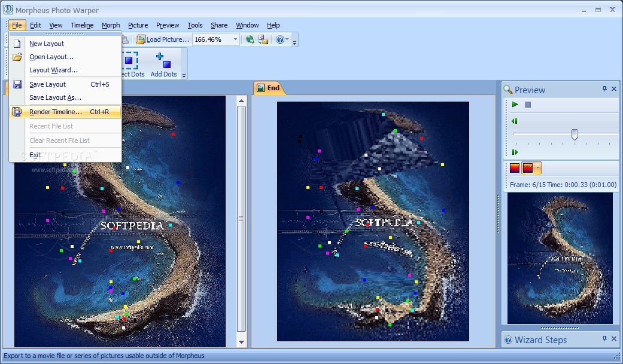Stop the preview playback
The height and width of the screenshot is (364, 623).
(528, 105)
